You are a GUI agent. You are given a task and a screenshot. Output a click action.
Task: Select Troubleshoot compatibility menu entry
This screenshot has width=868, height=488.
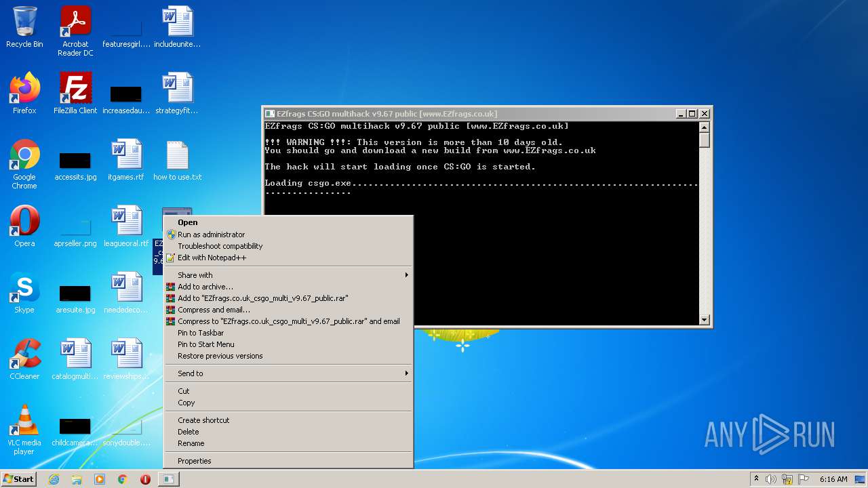(288, 246)
